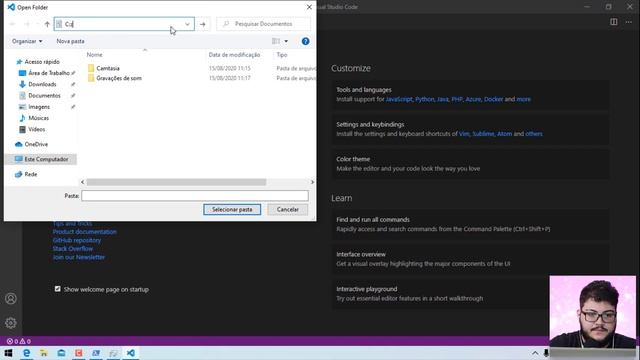Sort by the Nome column header
The height and width of the screenshot is (360, 640).
pyautogui.click(x=94, y=55)
